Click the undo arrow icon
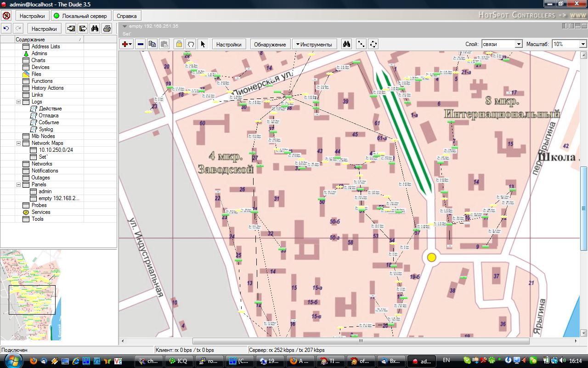Image resolution: width=588 pixels, height=368 pixels. tap(6, 29)
